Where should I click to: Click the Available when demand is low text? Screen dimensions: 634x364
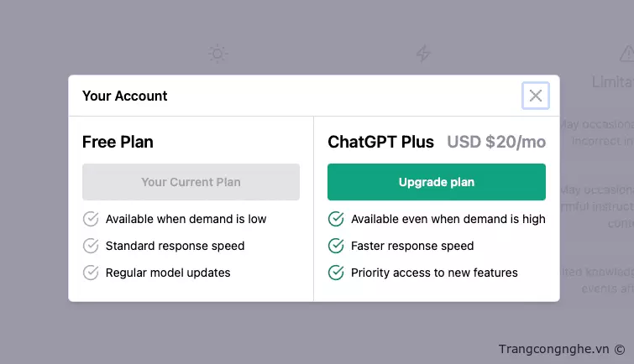point(186,219)
